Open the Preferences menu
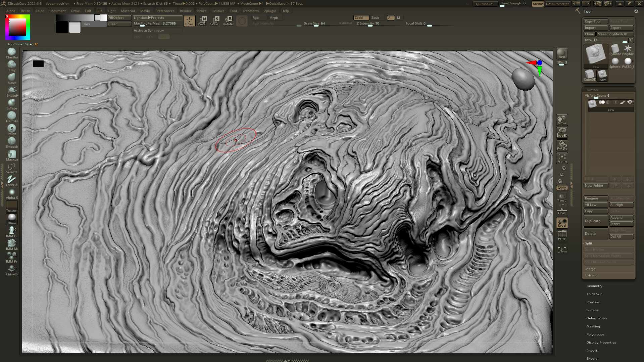This screenshot has height=362, width=644. [x=165, y=11]
